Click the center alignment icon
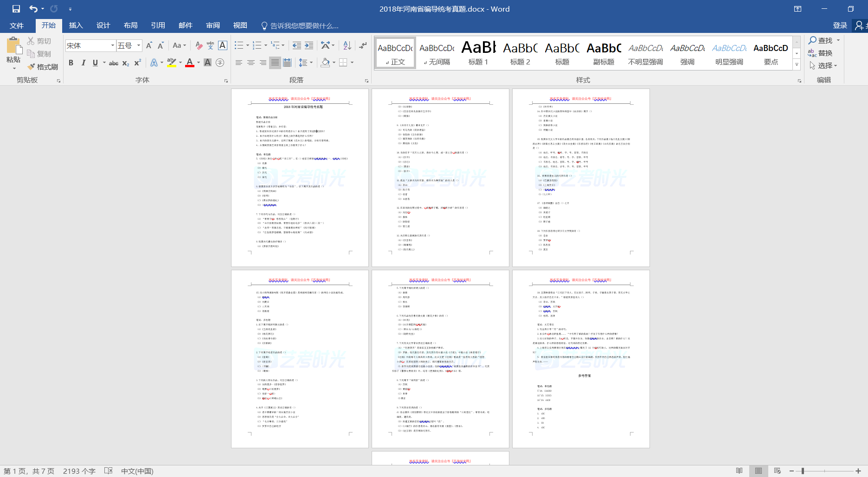868x477 pixels. [x=251, y=63]
